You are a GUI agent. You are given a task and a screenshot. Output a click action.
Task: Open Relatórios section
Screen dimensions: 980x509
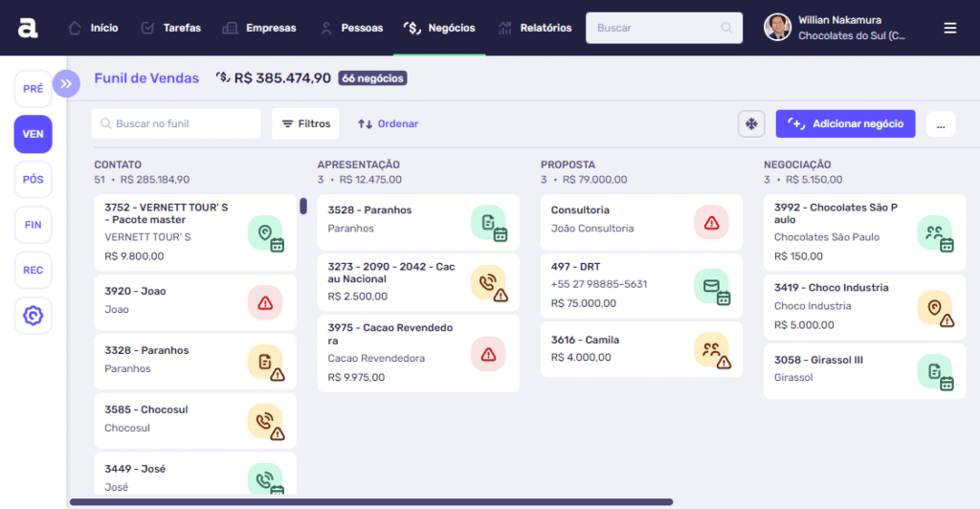(535, 28)
